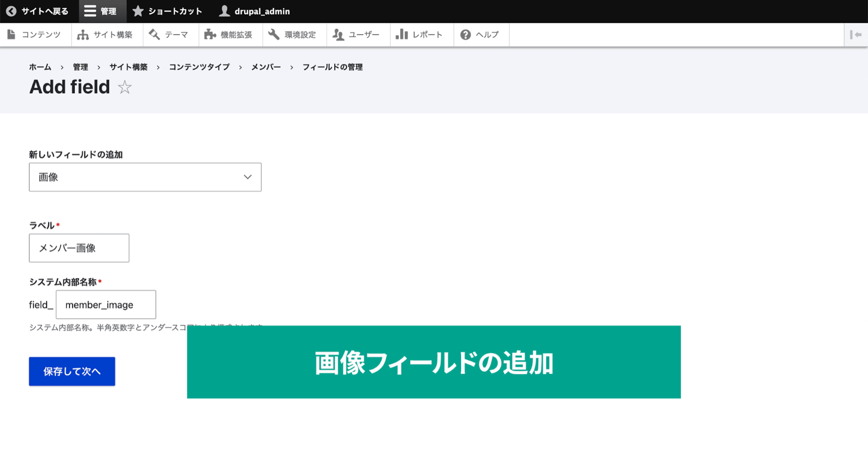Focus the システム内部名称 input member_image

point(106,305)
